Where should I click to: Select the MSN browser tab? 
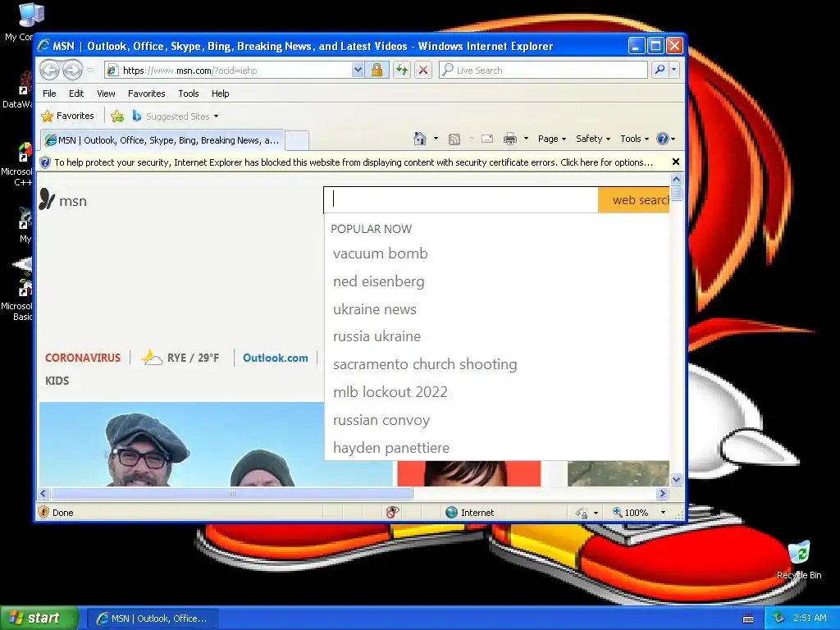coord(162,140)
